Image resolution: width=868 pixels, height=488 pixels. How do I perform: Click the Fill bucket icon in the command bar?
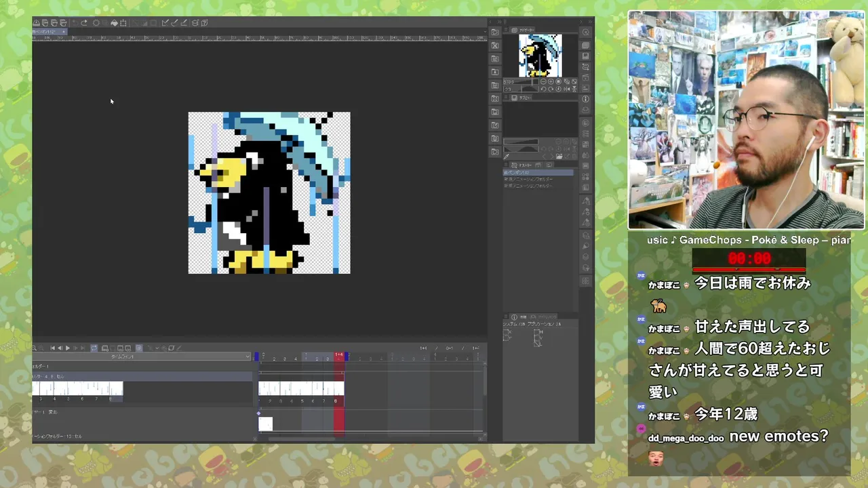[x=114, y=23]
